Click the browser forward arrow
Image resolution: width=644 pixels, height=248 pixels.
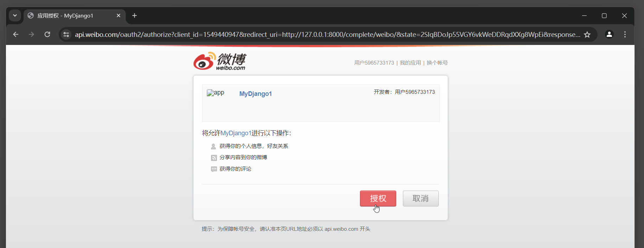click(31, 34)
